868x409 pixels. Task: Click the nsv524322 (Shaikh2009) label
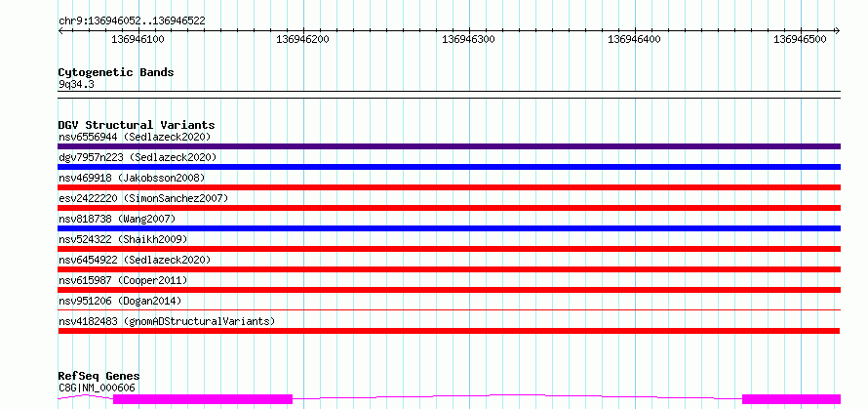(x=123, y=239)
